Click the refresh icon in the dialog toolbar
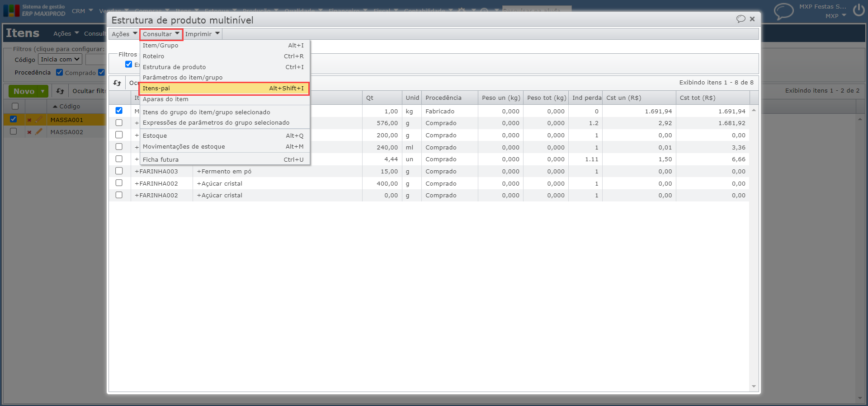This screenshot has width=868, height=406. point(117,83)
